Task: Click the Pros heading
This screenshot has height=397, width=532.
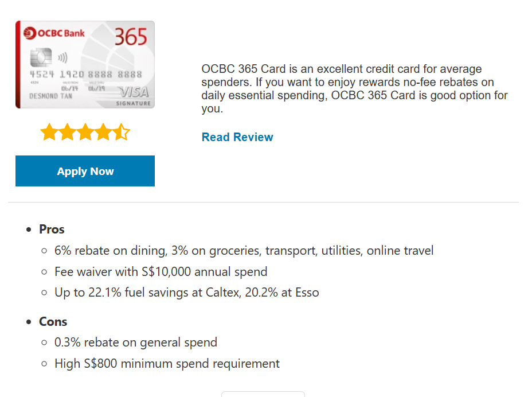Action: (52, 229)
